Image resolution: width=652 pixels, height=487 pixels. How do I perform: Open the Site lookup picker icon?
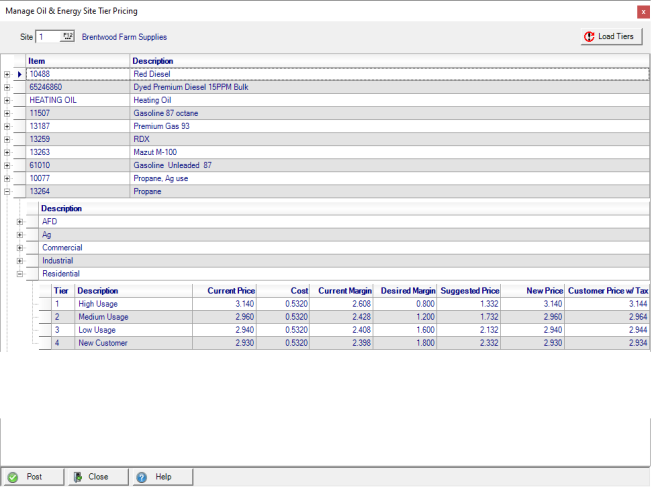pyautogui.click(x=67, y=37)
